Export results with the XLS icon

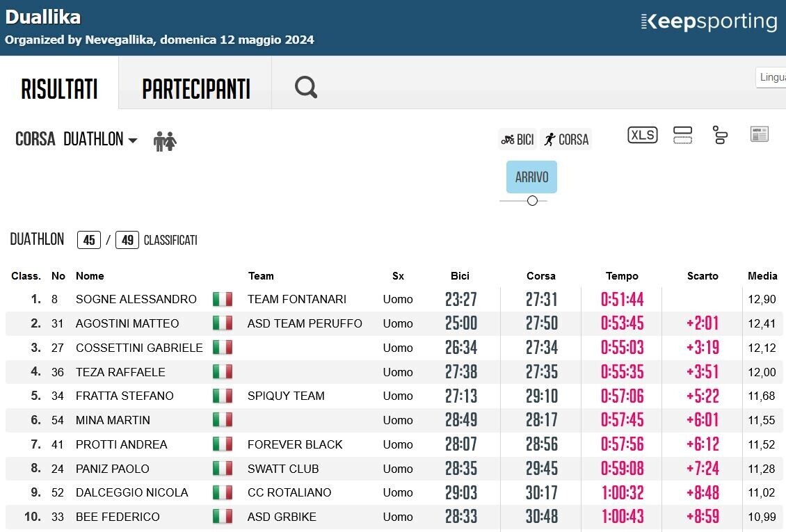pyautogui.click(x=642, y=135)
